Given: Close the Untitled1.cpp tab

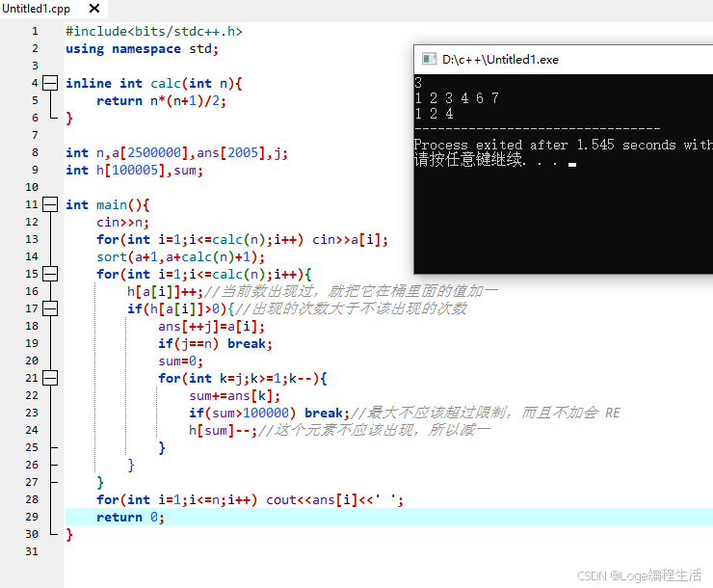Looking at the screenshot, I should point(94,8).
